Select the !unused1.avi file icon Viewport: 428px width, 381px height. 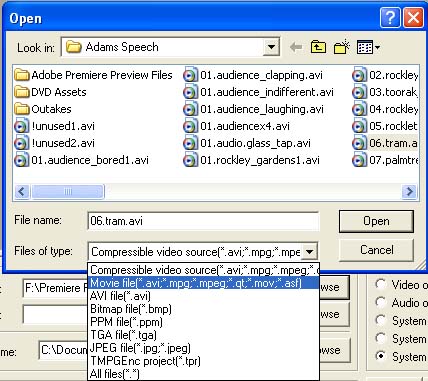[x=21, y=126]
